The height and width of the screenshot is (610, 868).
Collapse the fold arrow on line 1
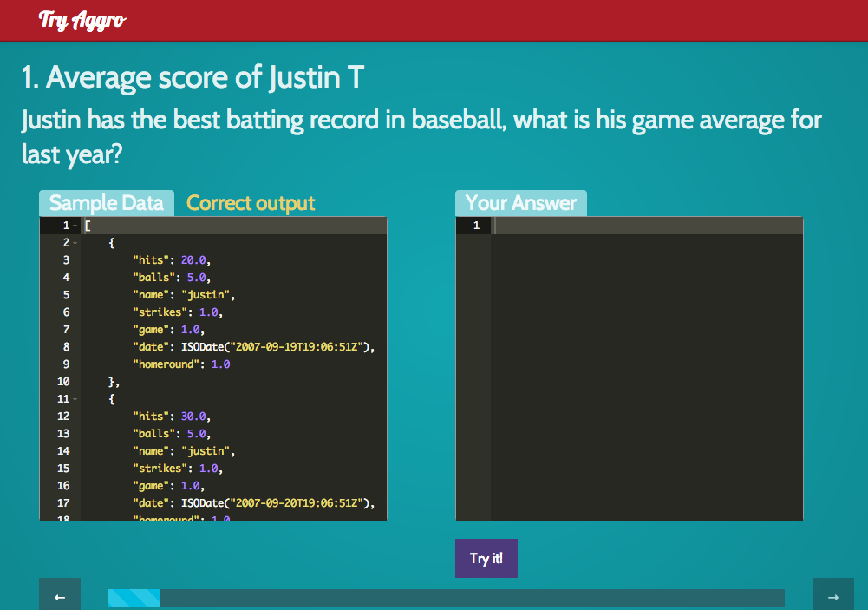(75, 226)
